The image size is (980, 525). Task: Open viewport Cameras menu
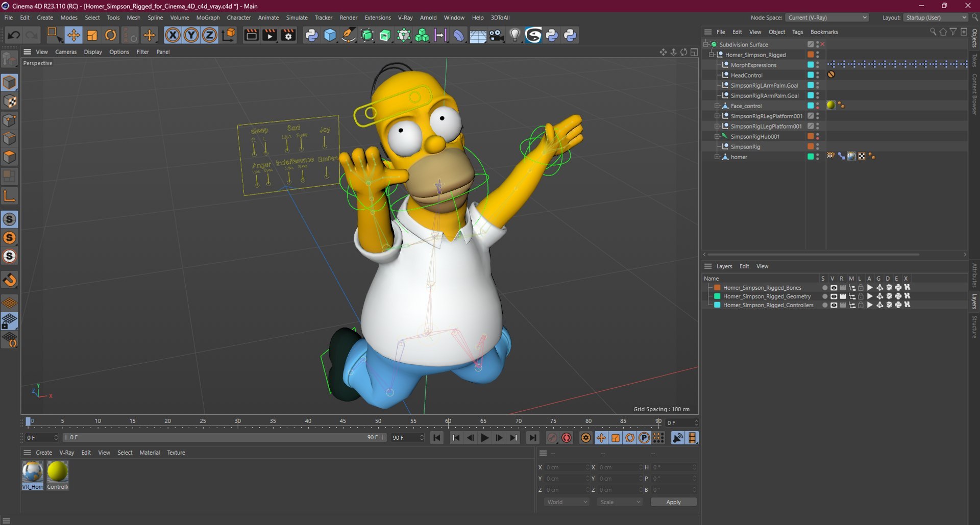point(66,52)
